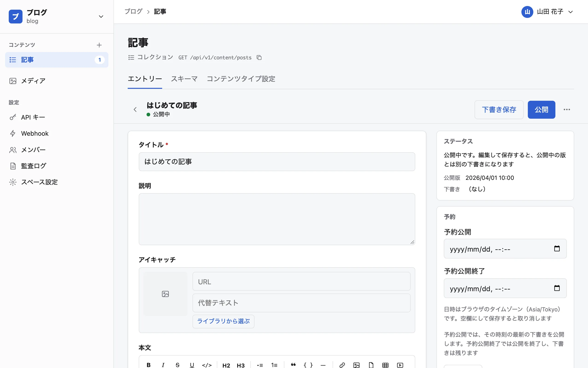Insert a numbered list
Image resolution: width=588 pixels, height=368 pixels.
pyautogui.click(x=274, y=365)
